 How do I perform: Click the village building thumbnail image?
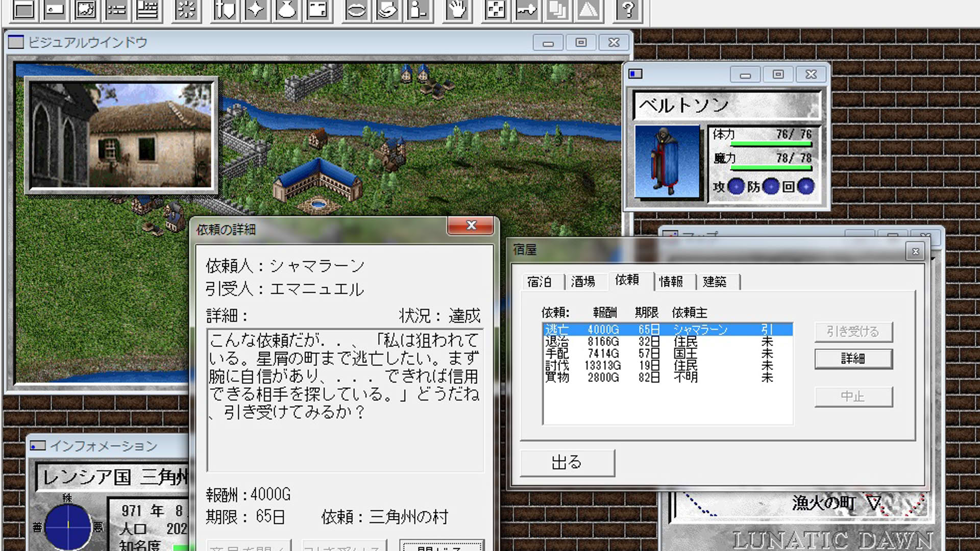tap(121, 136)
